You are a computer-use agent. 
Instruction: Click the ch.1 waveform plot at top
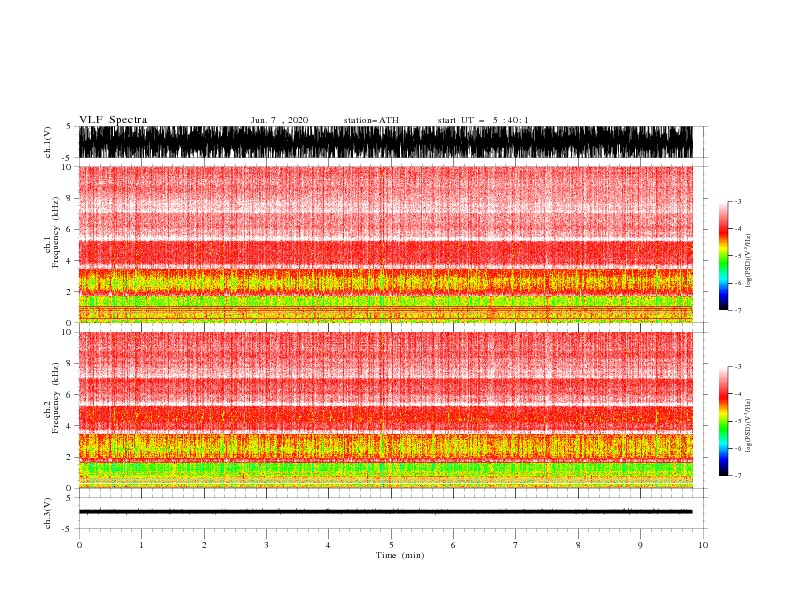point(385,142)
